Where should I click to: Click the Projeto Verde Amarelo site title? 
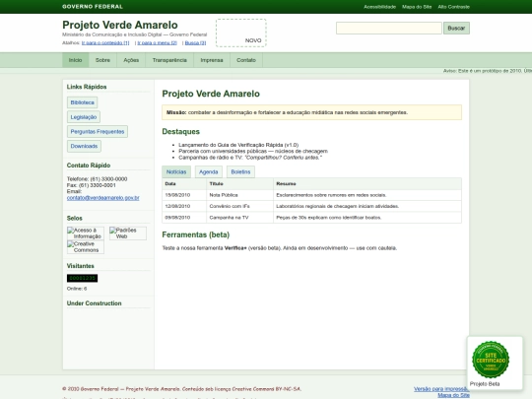click(120, 25)
